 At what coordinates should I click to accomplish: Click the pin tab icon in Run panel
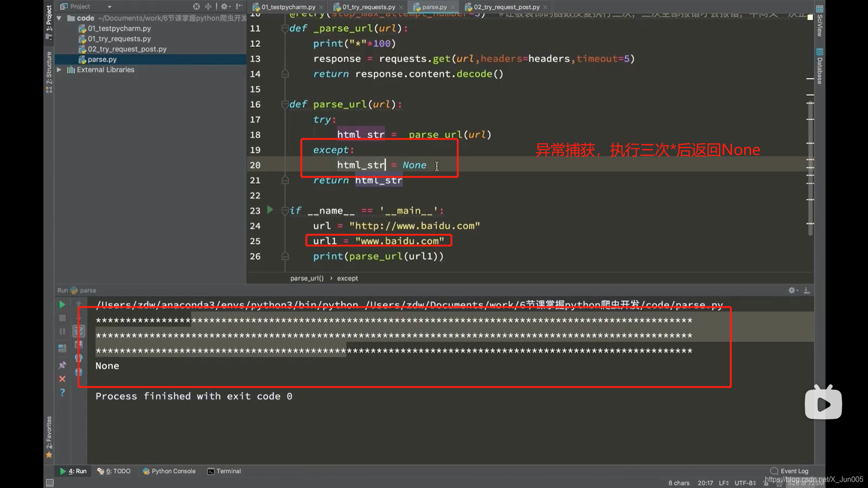(62, 365)
